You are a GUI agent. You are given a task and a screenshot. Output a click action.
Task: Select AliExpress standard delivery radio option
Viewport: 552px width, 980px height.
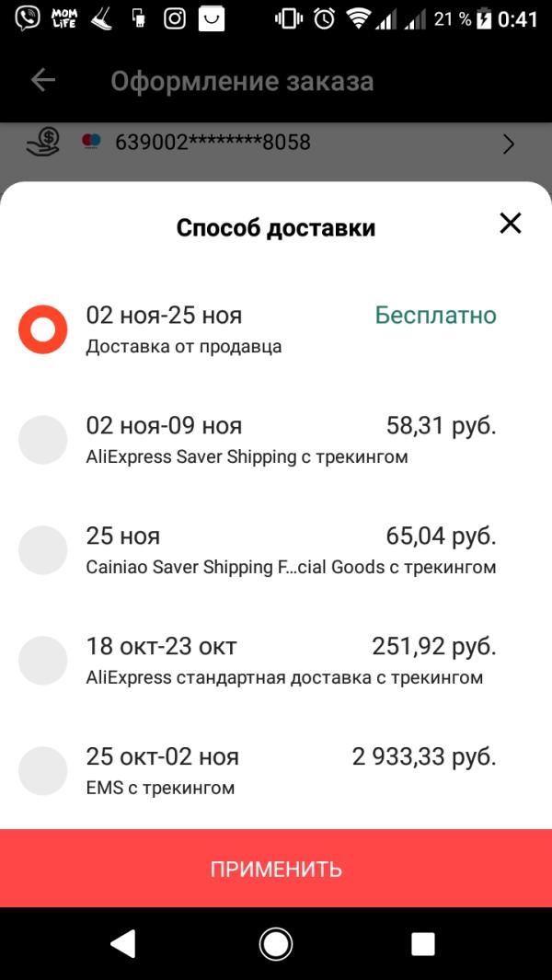[43, 661]
